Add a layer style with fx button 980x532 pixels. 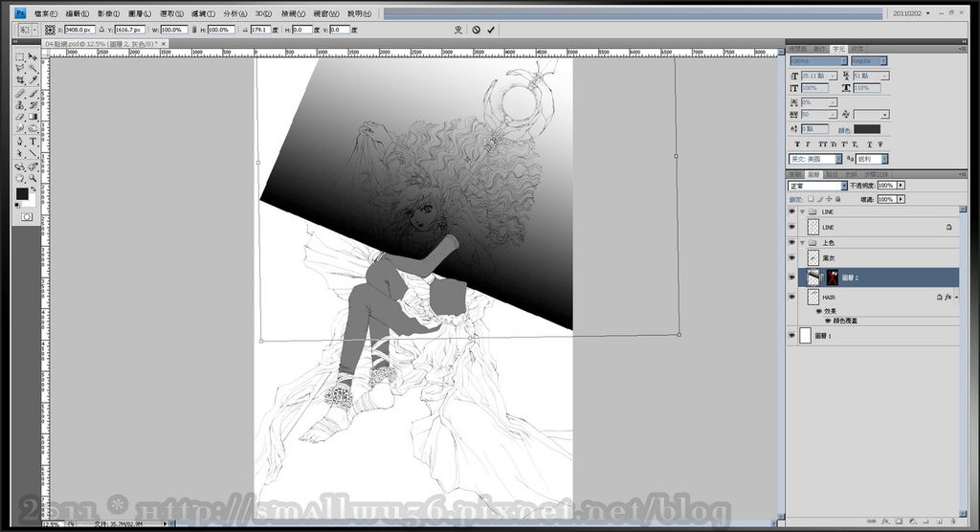885,521
